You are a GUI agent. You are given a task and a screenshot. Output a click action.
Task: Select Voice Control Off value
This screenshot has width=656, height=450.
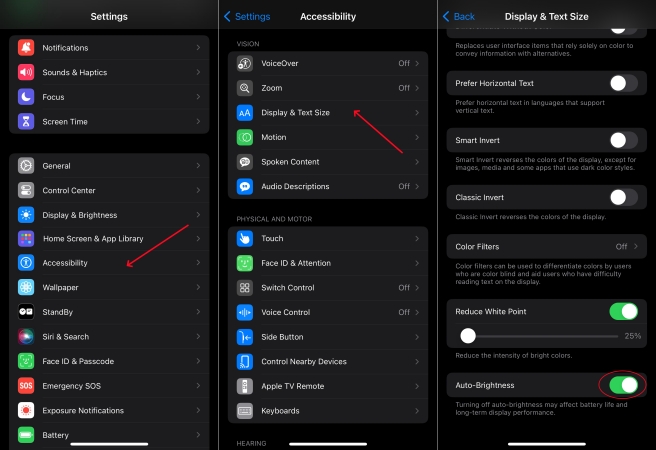(x=404, y=312)
